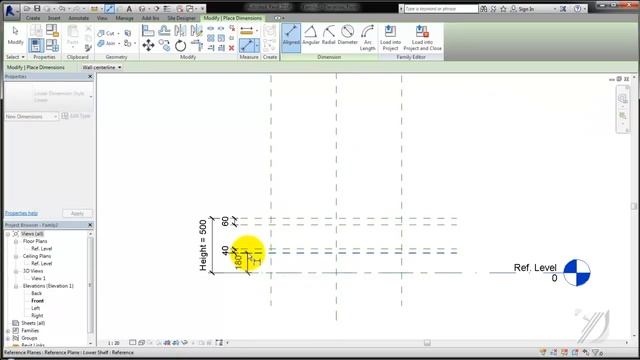Select the Offset tool in Modify panel
640x360 pixels.
coord(164,31)
